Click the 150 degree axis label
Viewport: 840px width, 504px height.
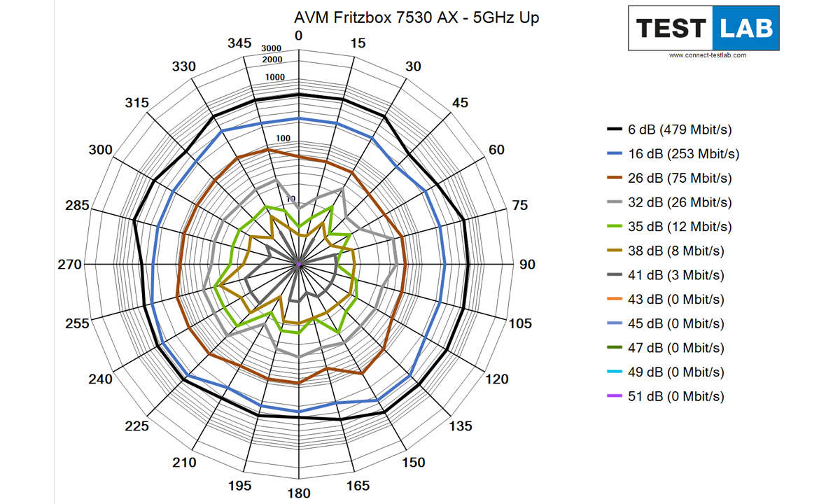click(413, 463)
